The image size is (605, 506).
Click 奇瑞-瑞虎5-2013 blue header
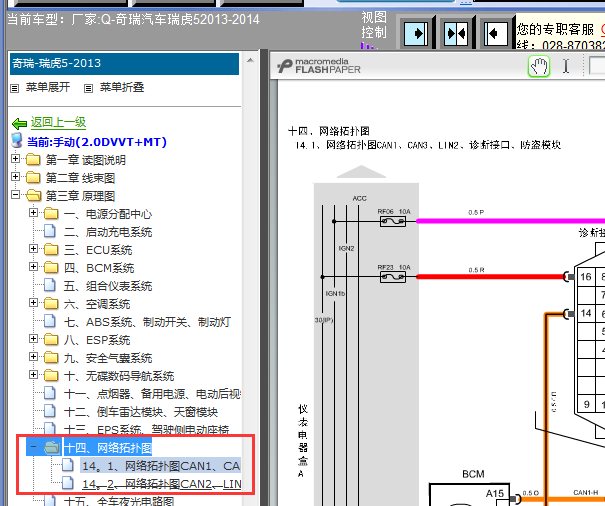[124, 64]
